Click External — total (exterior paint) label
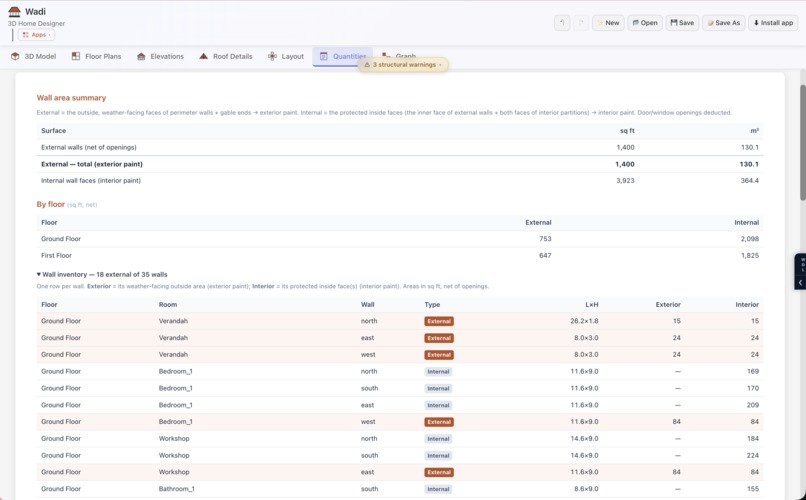806x500 pixels. [92, 164]
